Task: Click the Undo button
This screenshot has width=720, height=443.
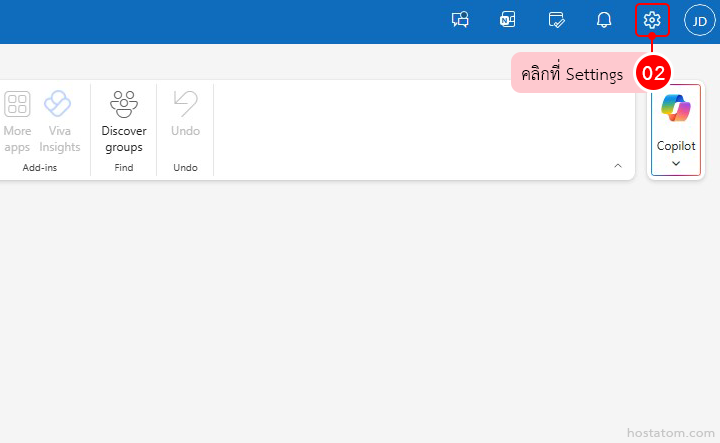Action: tap(186, 114)
